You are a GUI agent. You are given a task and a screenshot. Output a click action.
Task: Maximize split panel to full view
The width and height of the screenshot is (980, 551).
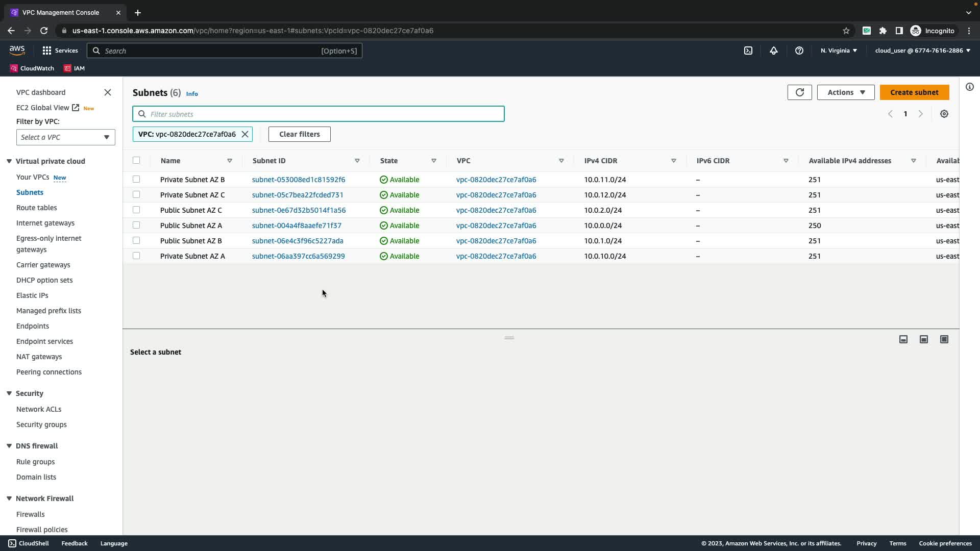click(944, 339)
